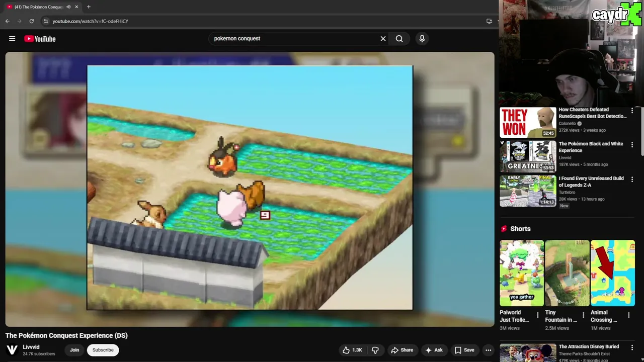Open RuneScape Bot Detection video thumbnail
644x362 pixels.
528,122
